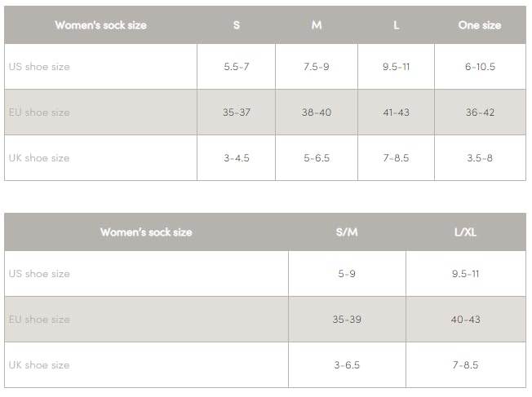Click the L/XL column header
532x397 pixels.
tap(465, 232)
